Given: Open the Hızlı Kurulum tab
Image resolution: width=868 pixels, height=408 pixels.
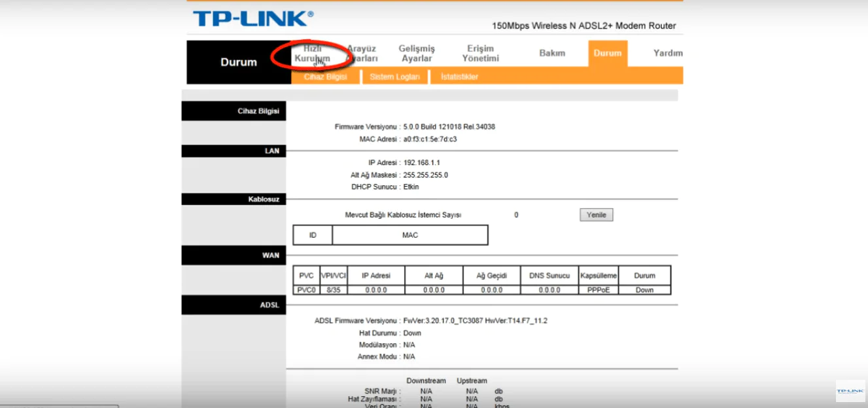Looking at the screenshot, I should [312, 54].
